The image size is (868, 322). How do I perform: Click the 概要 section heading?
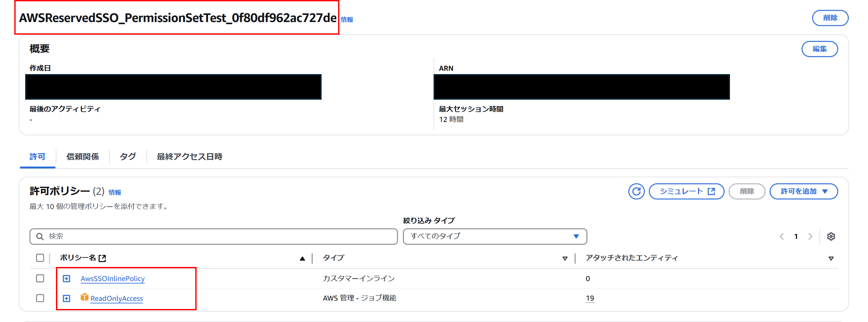(x=39, y=49)
